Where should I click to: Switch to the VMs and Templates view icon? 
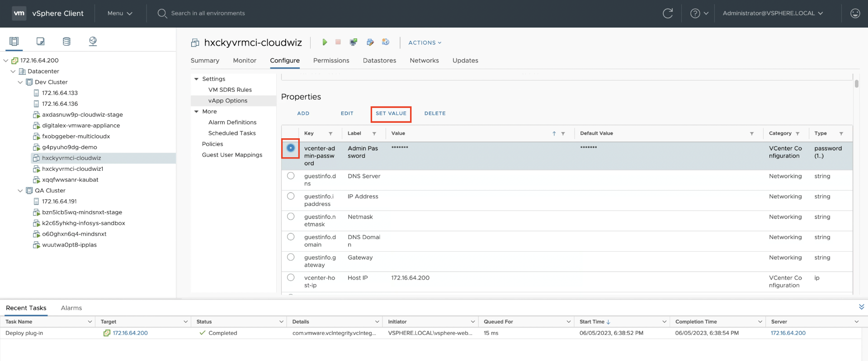(x=40, y=42)
